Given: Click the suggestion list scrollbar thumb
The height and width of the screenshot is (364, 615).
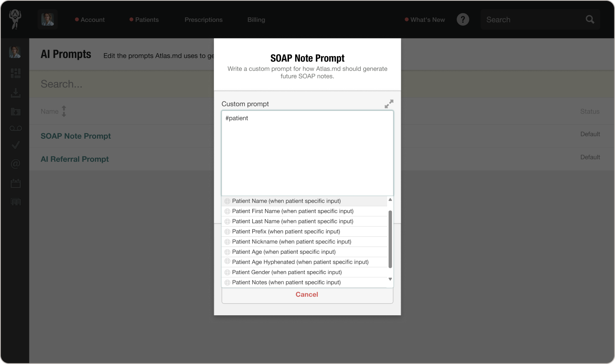Looking at the screenshot, I should (390, 239).
